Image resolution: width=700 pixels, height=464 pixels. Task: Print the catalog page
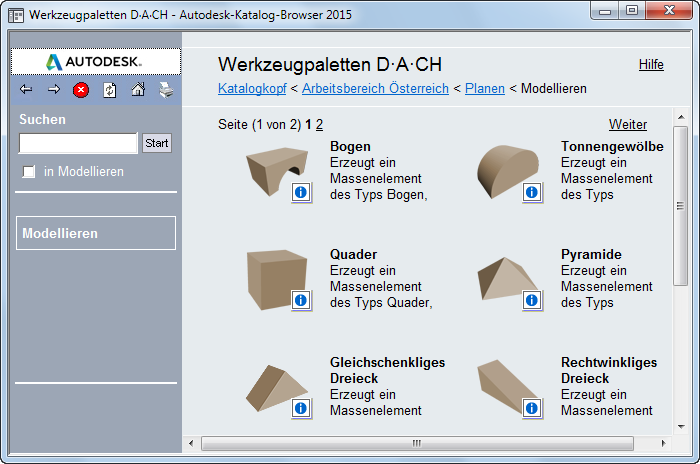tap(166, 90)
